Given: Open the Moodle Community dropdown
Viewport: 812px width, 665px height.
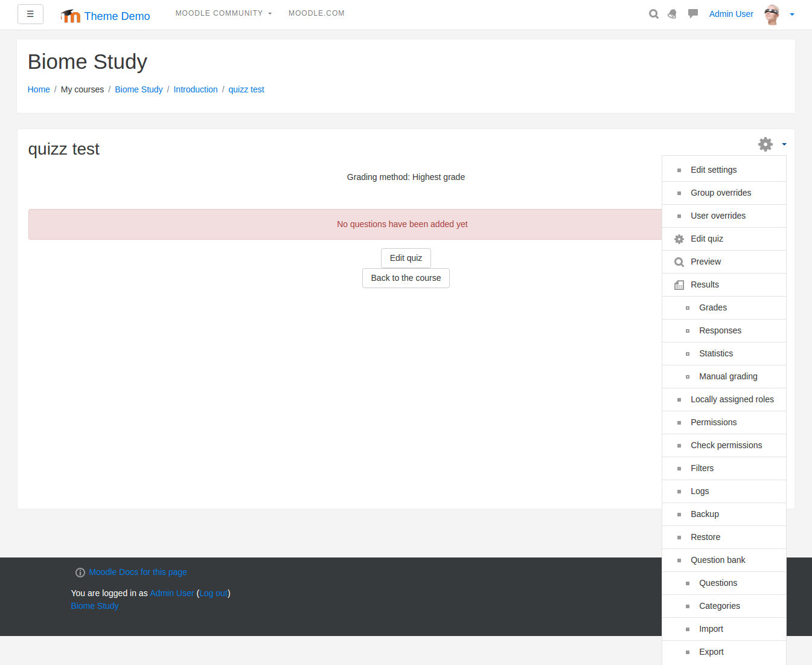Looking at the screenshot, I should click(x=223, y=13).
